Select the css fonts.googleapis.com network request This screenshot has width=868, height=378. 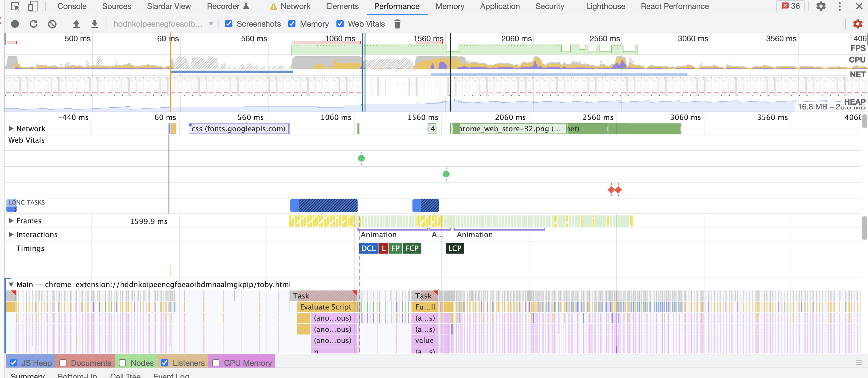239,129
